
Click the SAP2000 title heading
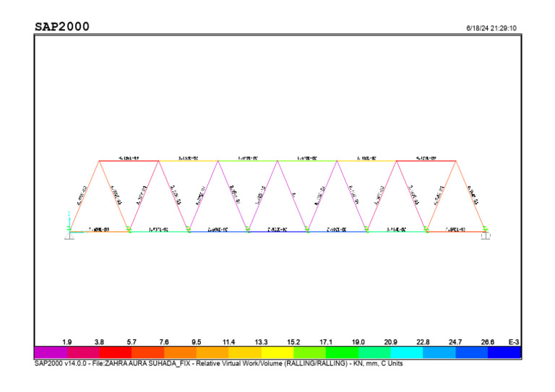(x=62, y=27)
